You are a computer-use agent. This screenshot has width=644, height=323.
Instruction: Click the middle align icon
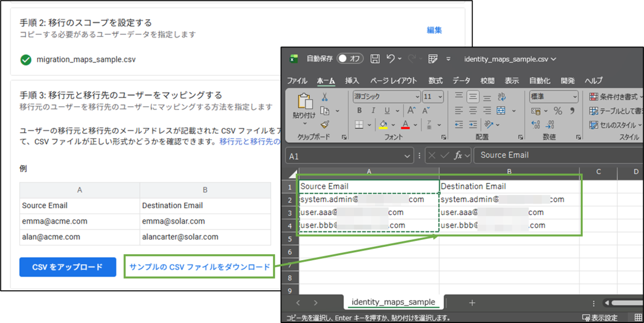click(x=473, y=97)
